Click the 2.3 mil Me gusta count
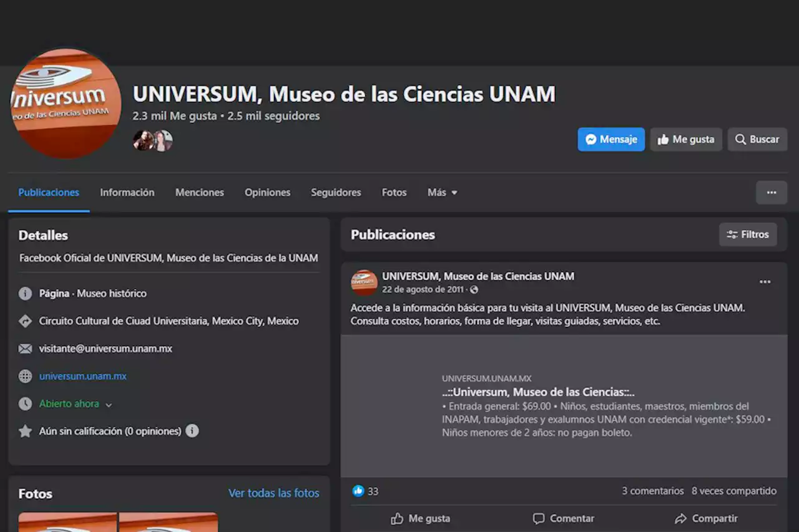799x532 pixels. [175, 116]
